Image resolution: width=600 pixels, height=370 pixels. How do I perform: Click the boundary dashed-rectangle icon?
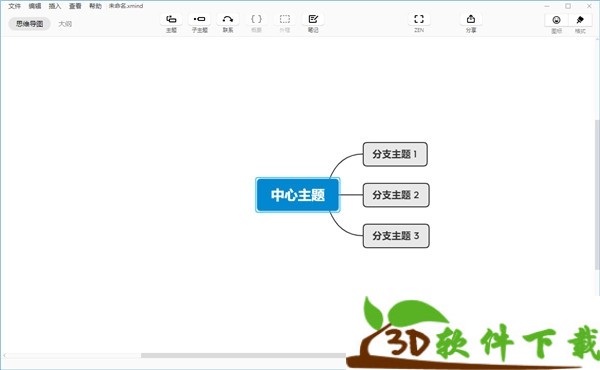coord(285,19)
